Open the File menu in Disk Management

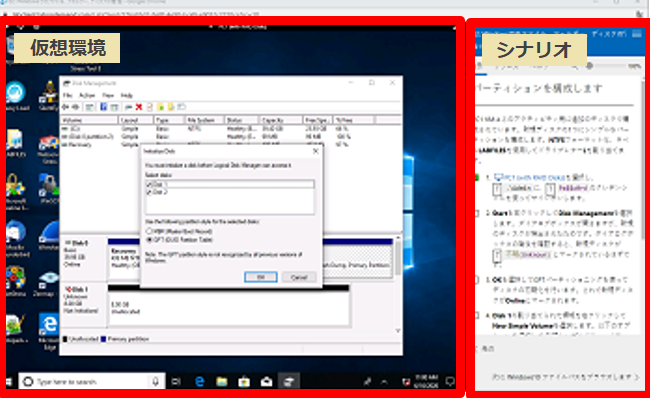(x=67, y=95)
